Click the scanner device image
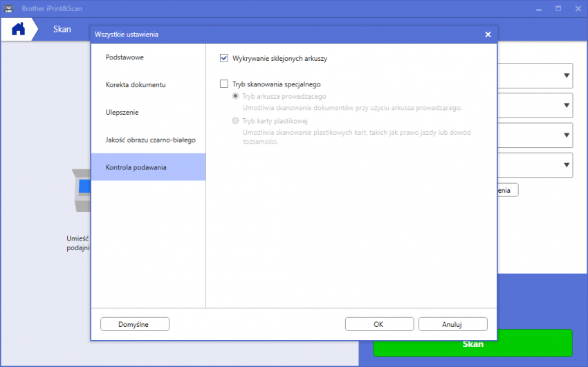This screenshot has width=588, height=367. coord(82,189)
